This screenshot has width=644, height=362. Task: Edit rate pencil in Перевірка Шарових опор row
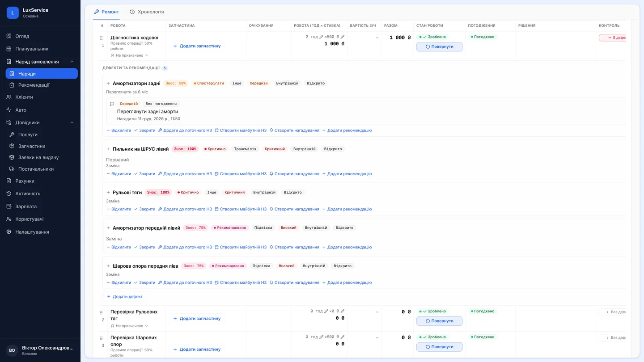[x=343, y=337]
